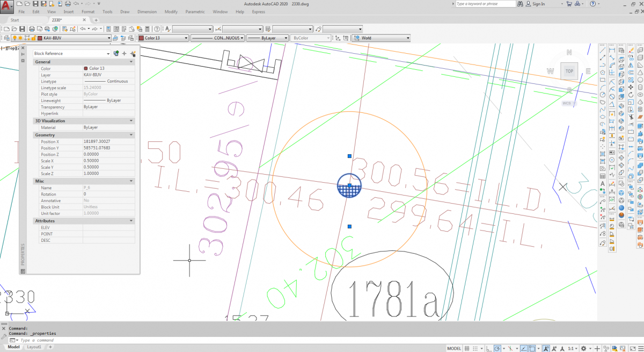Click the Autodesk application menu button

[7, 6]
